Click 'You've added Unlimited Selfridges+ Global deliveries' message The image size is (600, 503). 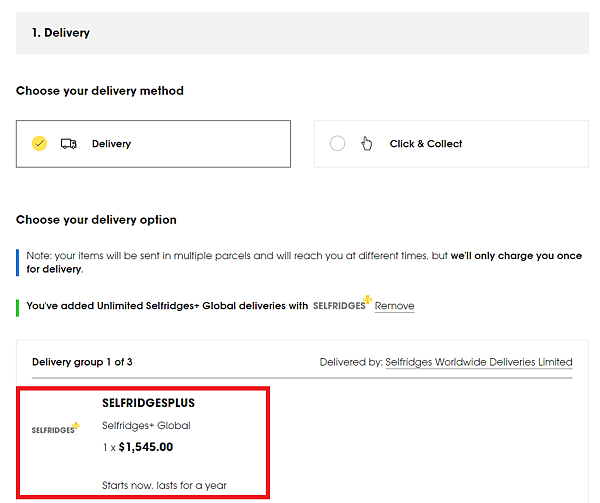coord(167,306)
